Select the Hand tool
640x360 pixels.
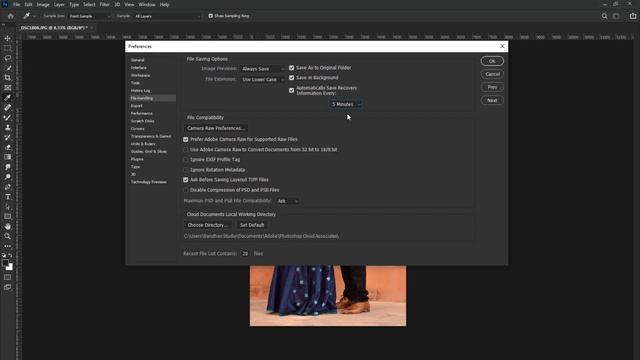click(x=7, y=226)
